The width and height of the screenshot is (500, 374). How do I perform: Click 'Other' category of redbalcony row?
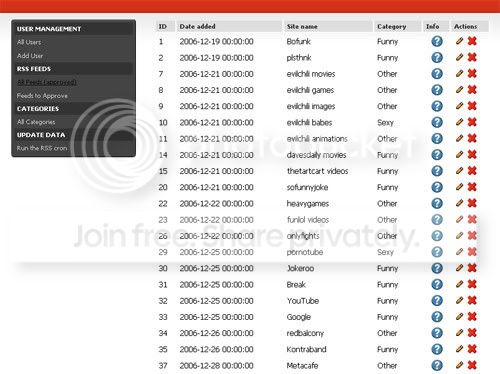[387, 333]
